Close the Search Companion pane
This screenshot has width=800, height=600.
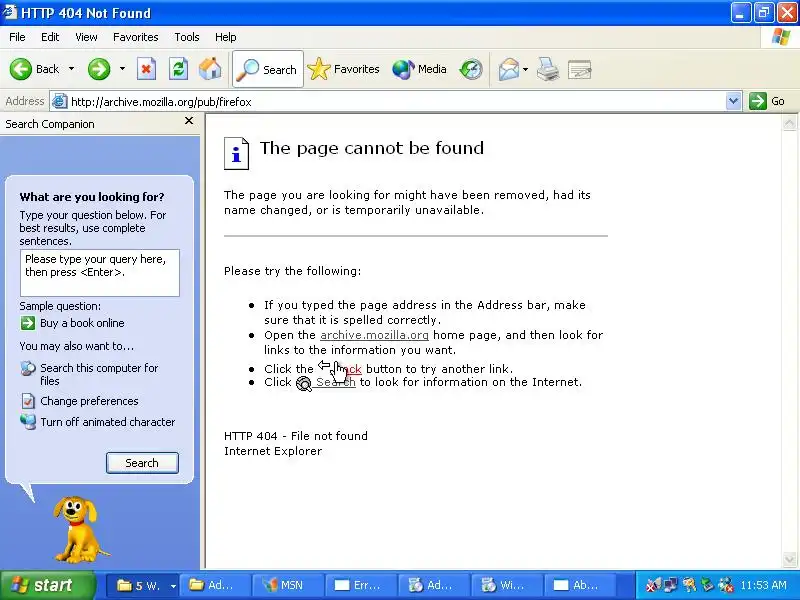[x=189, y=121]
